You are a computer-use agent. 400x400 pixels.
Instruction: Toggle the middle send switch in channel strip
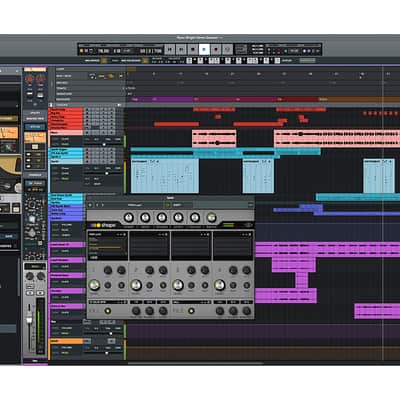29,160
